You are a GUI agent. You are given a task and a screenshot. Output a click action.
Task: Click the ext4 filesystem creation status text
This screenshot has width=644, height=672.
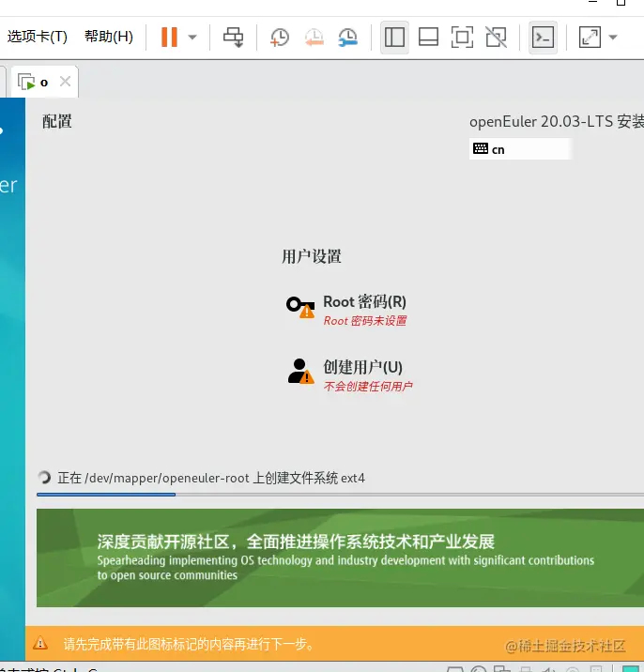[x=211, y=478]
